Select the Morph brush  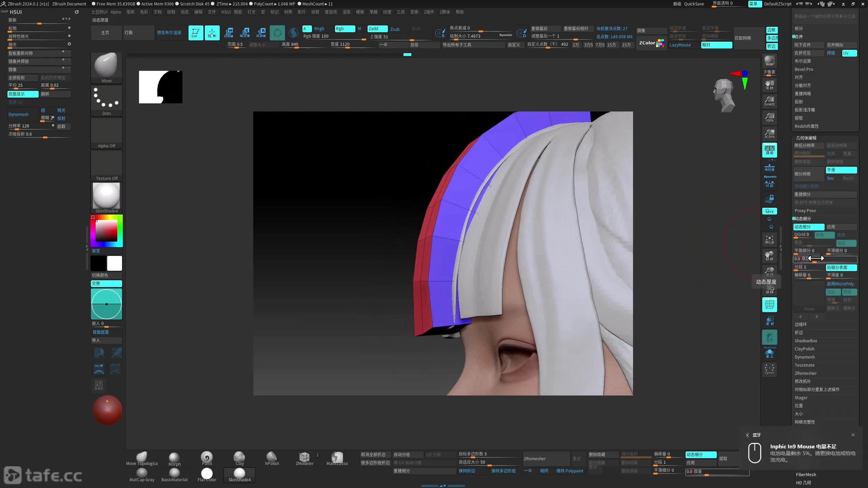click(174, 459)
